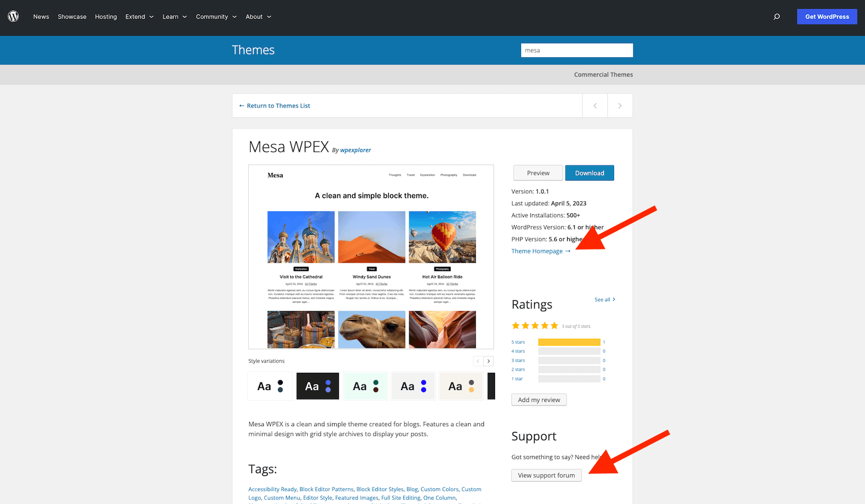
Task: Filter reviews by 1 star
Action: click(517, 379)
